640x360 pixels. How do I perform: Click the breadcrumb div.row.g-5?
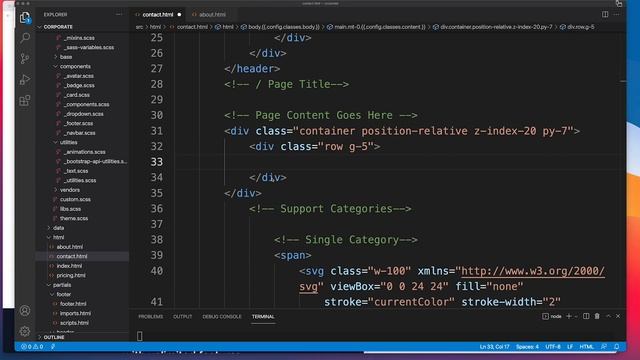pyautogui.click(x=577, y=27)
